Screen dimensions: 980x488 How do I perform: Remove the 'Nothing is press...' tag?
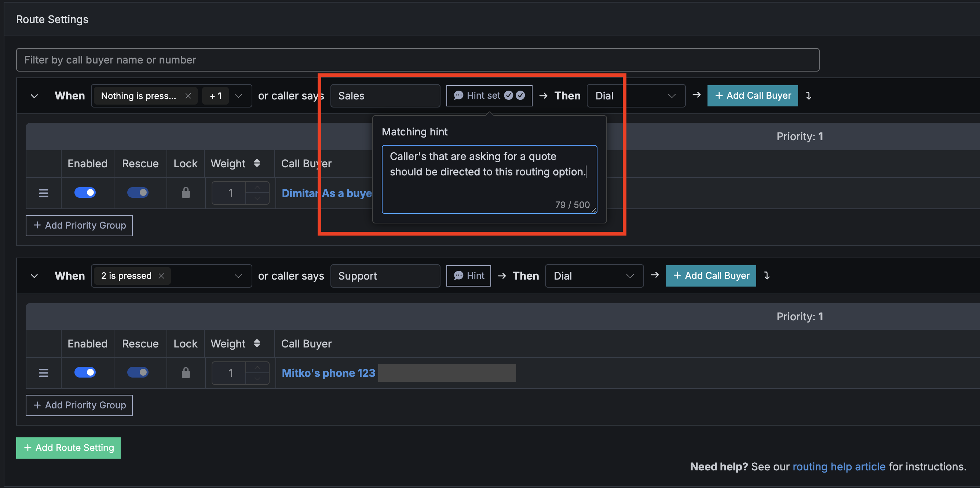(x=188, y=96)
